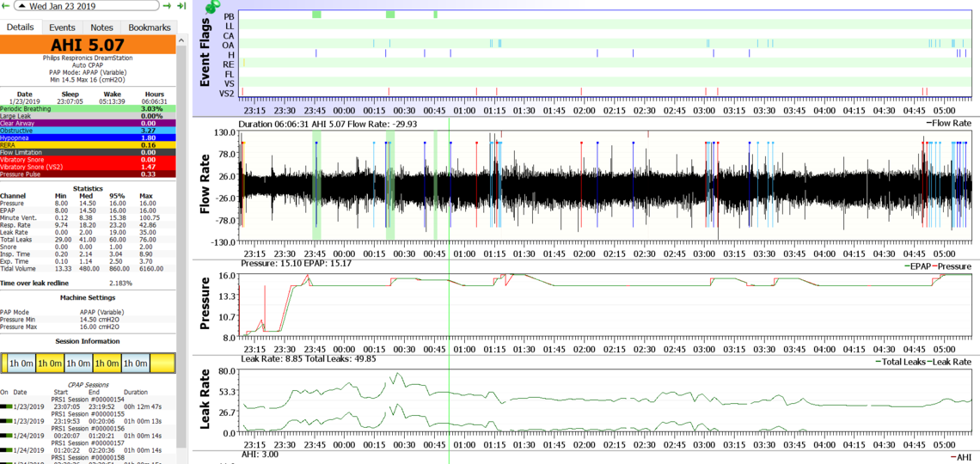Switch to the Events tab
Screen dimensions: 980x464
pos(62,27)
